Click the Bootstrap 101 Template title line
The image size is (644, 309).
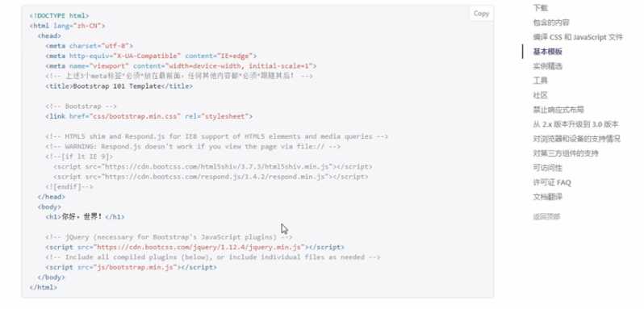(119, 86)
